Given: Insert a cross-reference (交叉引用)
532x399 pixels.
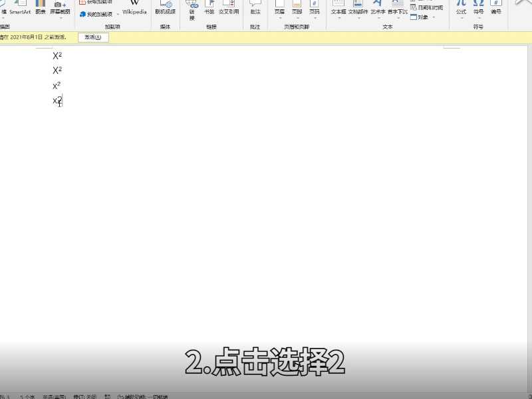Looking at the screenshot, I should pyautogui.click(x=229, y=8).
